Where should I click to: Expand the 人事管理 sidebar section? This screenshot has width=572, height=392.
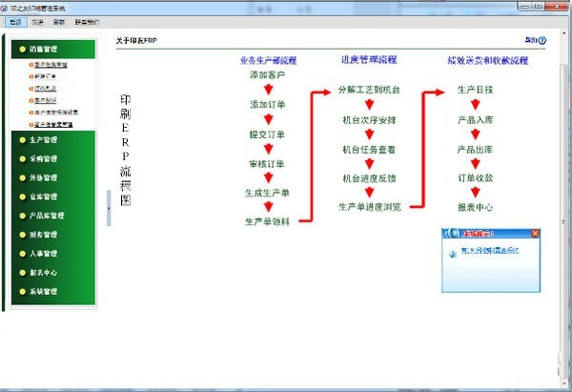pos(53,254)
